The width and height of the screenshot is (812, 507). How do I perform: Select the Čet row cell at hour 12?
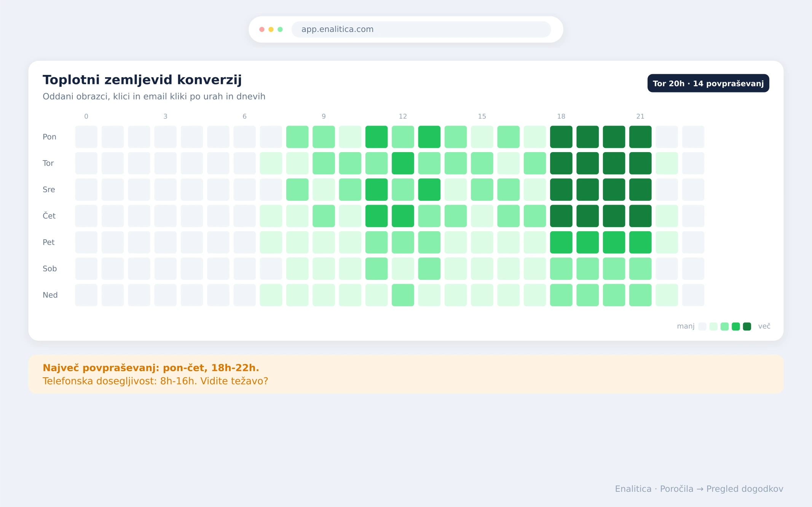[403, 216]
